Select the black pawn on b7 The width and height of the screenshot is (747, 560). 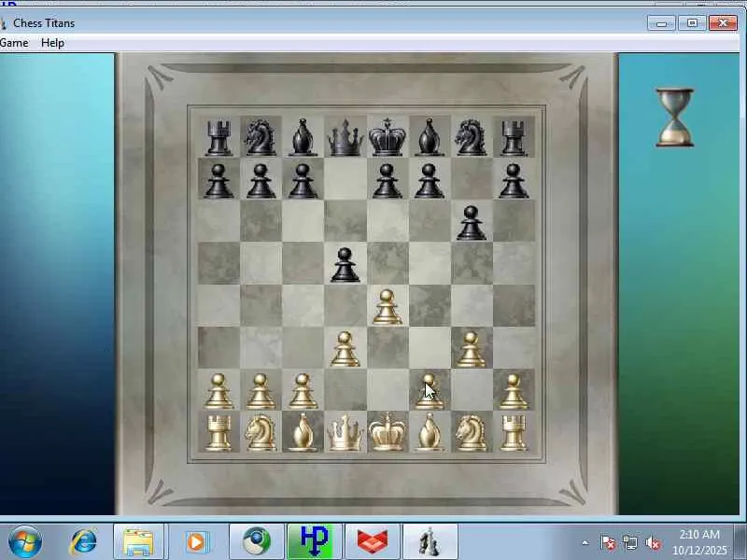coord(261,181)
